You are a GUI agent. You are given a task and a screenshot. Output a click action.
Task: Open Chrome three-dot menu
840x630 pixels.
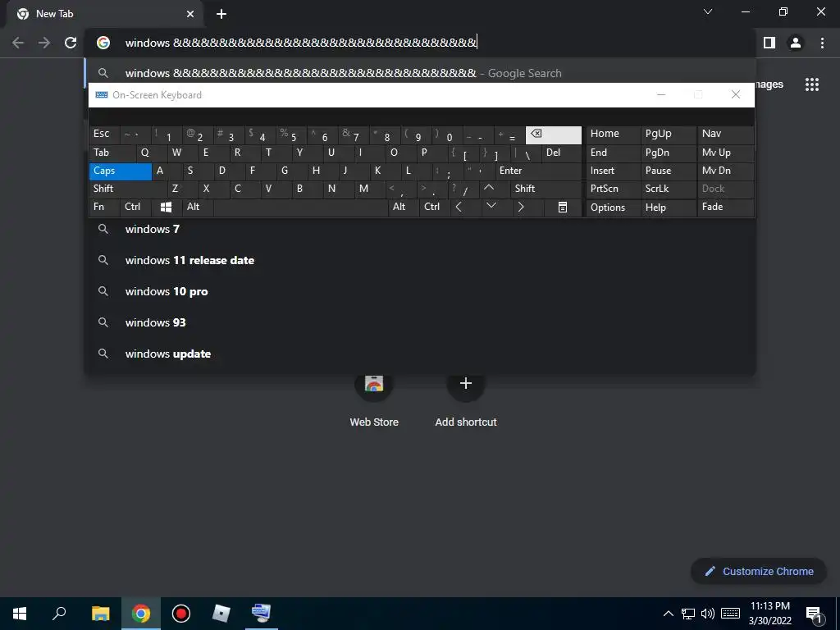(822, 43)
